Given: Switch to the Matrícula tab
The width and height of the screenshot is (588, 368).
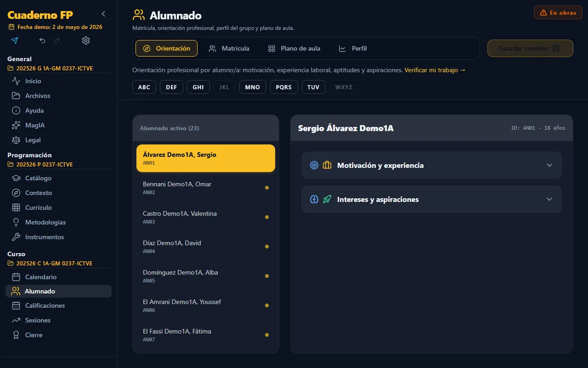Looking at the screenshot, I should click(x=229, y=48).
